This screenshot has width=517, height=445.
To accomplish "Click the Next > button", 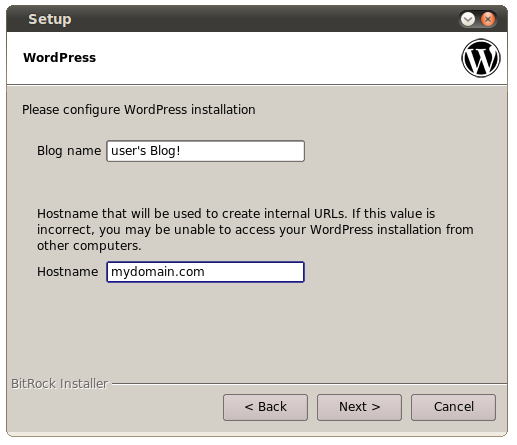I will click(359, 407).
